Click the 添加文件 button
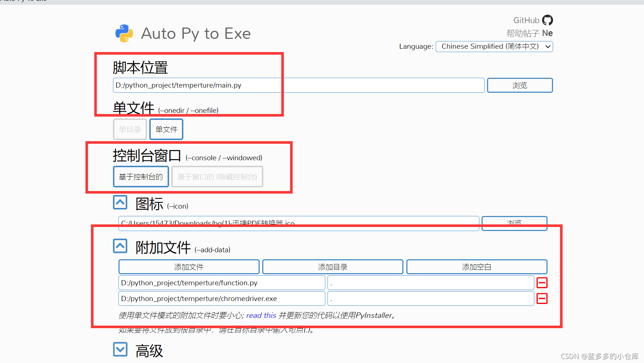This screenshot has height=363, width=644. click(189, 267)
